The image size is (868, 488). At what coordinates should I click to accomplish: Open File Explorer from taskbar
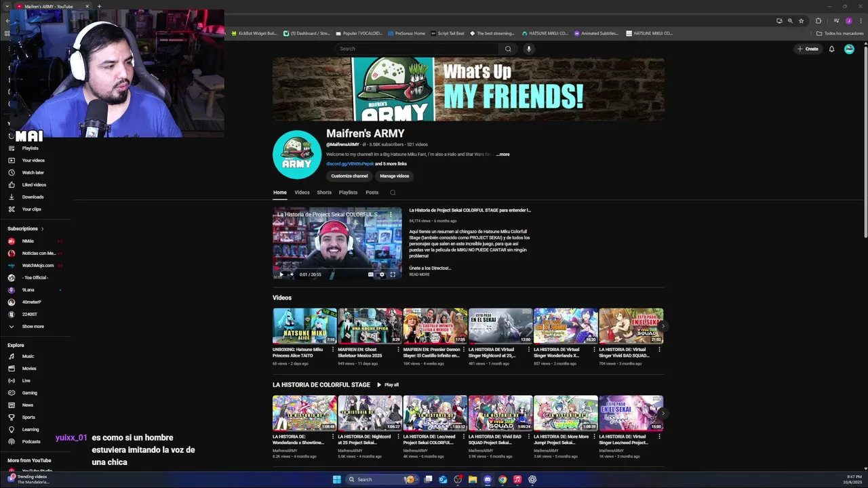pos(473,480)
